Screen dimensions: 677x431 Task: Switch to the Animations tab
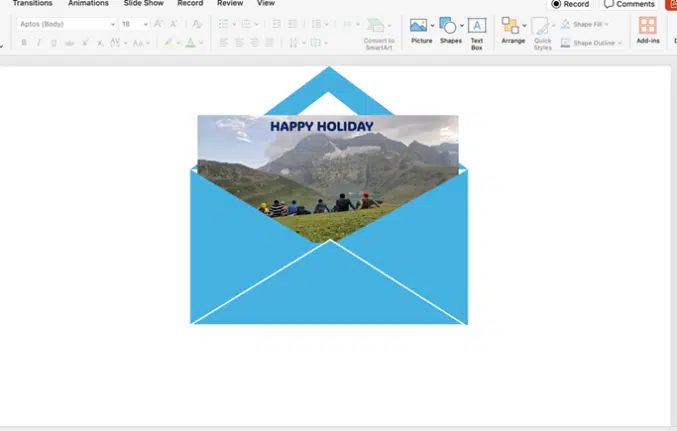coord(88,3)
